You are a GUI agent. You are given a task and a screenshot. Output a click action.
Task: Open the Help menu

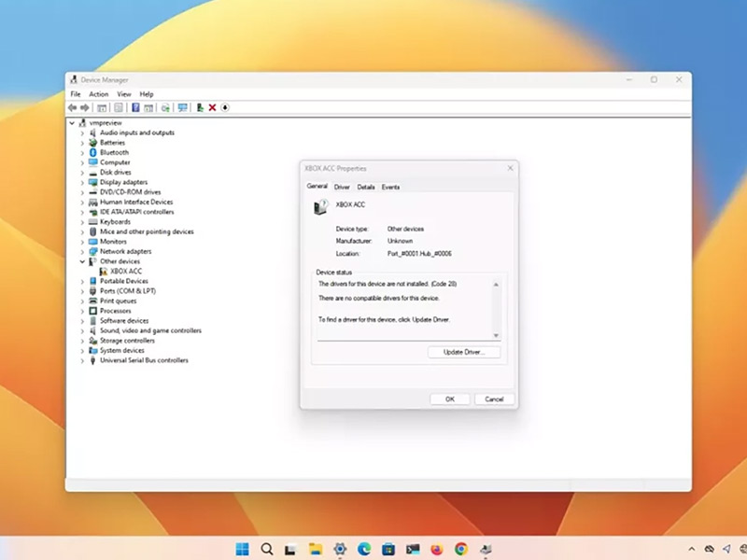tap(147, 94)
